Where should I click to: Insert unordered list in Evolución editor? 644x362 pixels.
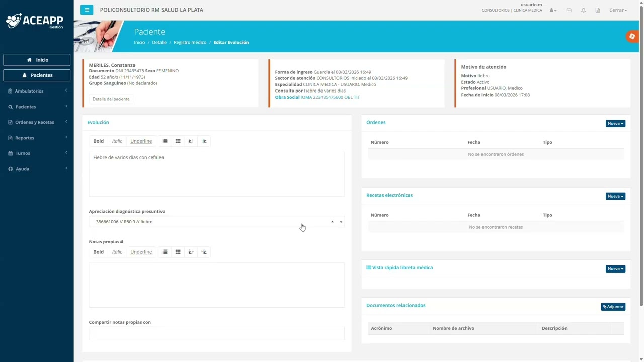click(165, 141)
